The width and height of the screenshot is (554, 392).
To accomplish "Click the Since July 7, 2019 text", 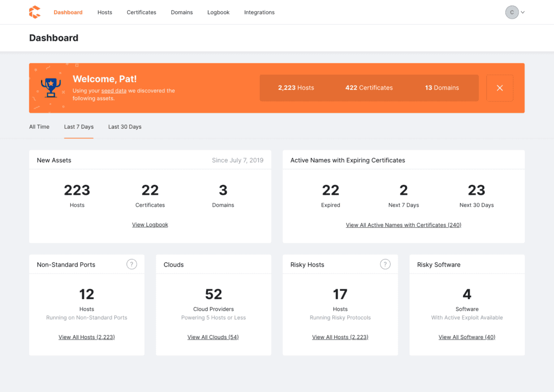I will pyautogui.click(x=238, y=161).
